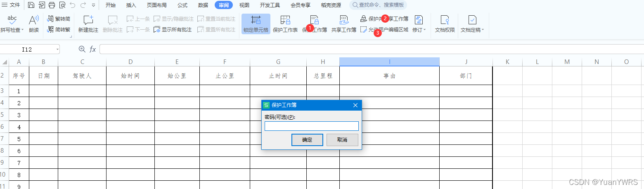Viewport: 644px width, 189px height.
Task: Convert Traditional to Simplified (繁转简)
Action: tap(59, 19)
